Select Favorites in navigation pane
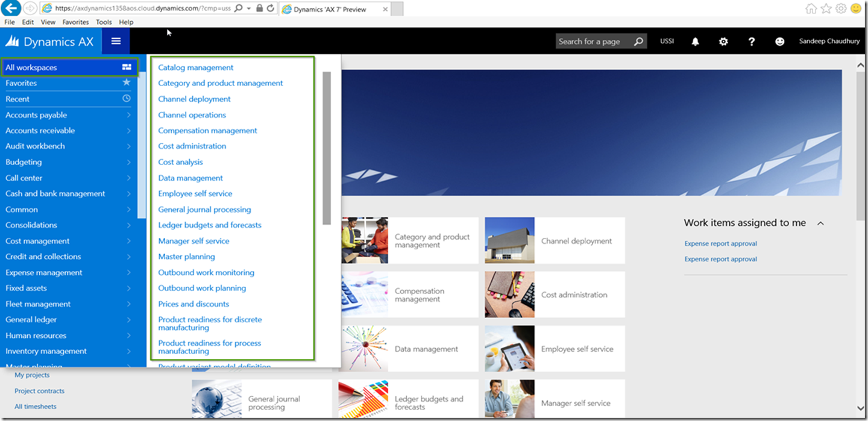Image resolution: width=868 pixels, height=421 pixels. [68, 83]
